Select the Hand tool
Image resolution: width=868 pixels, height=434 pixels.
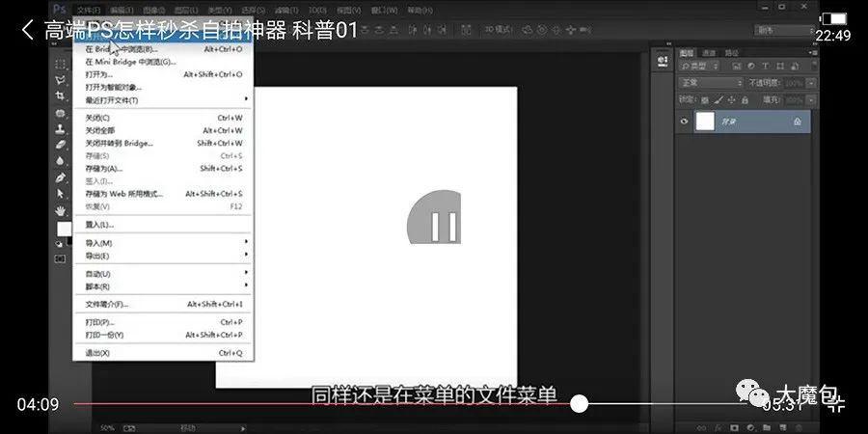pos(61,210)
